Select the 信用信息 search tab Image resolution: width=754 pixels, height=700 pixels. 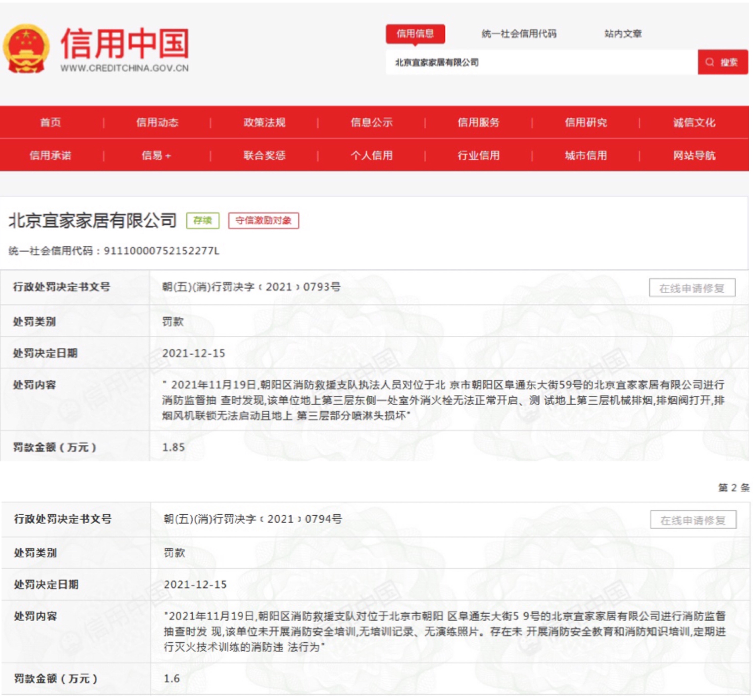point(415,34)
